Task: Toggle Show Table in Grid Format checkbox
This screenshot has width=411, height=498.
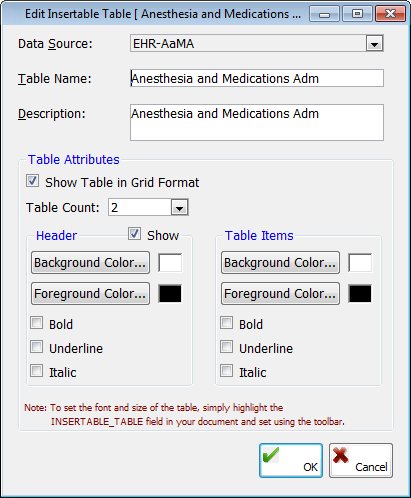Action: [x=33, y=181]
